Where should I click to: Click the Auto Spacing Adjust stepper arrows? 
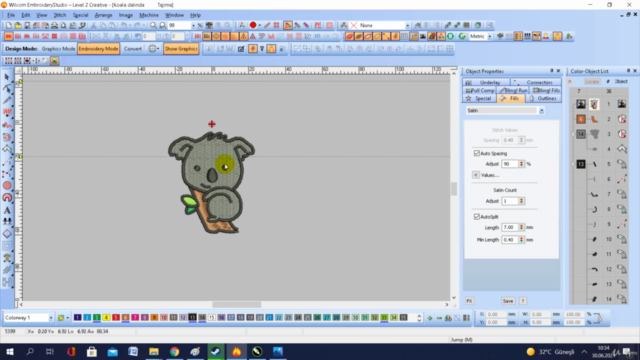click(521, 164)
